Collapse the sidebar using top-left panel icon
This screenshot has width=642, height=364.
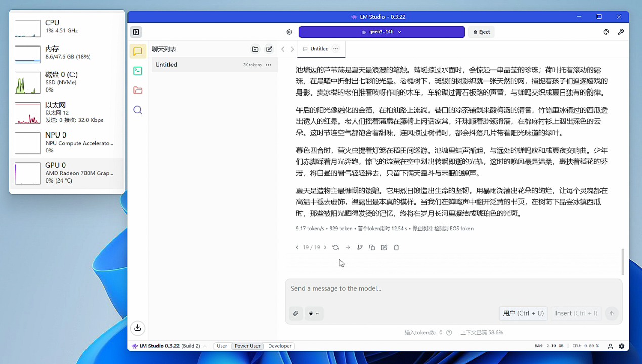(136, 32)
